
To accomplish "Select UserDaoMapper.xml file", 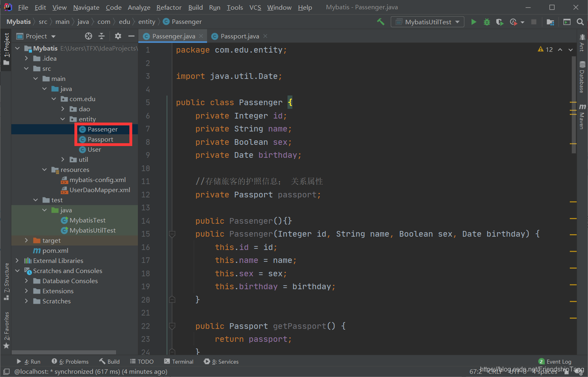I will 99,190.
